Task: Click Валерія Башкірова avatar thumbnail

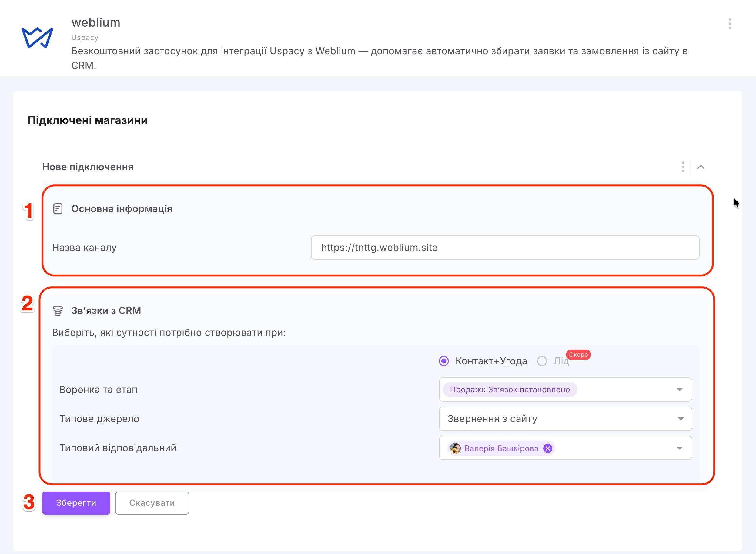Action: pos(455,448)
